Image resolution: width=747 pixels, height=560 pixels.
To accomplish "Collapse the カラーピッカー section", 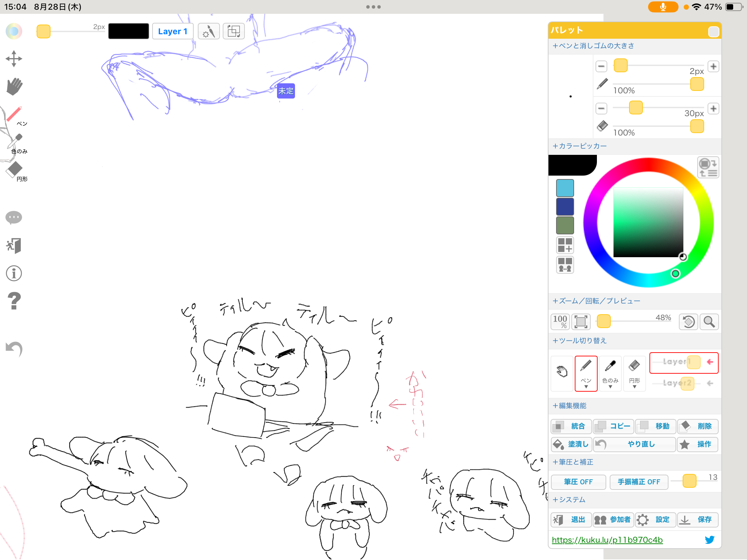I will (580, 146).
